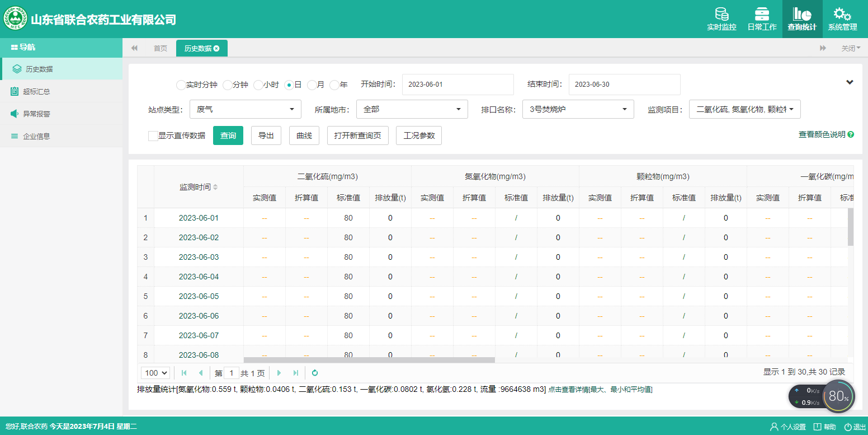Select 年 radio option

click(334, 85)
